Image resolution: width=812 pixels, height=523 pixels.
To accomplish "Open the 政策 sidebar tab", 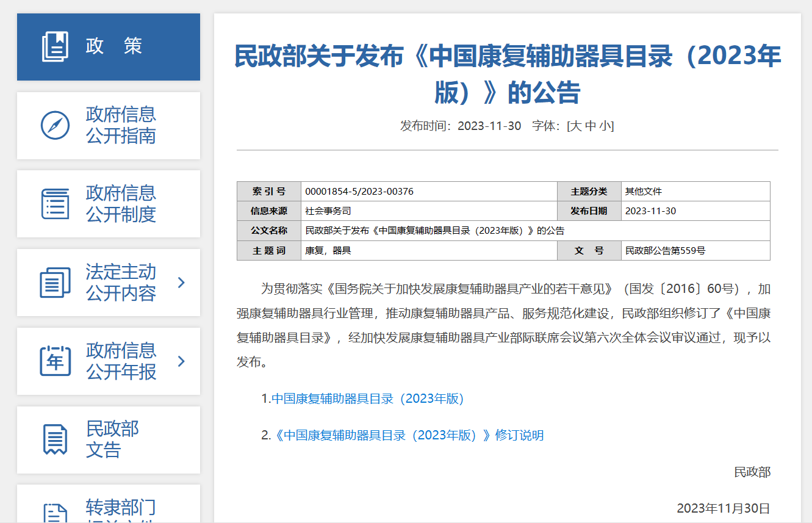I will point(113,46).
